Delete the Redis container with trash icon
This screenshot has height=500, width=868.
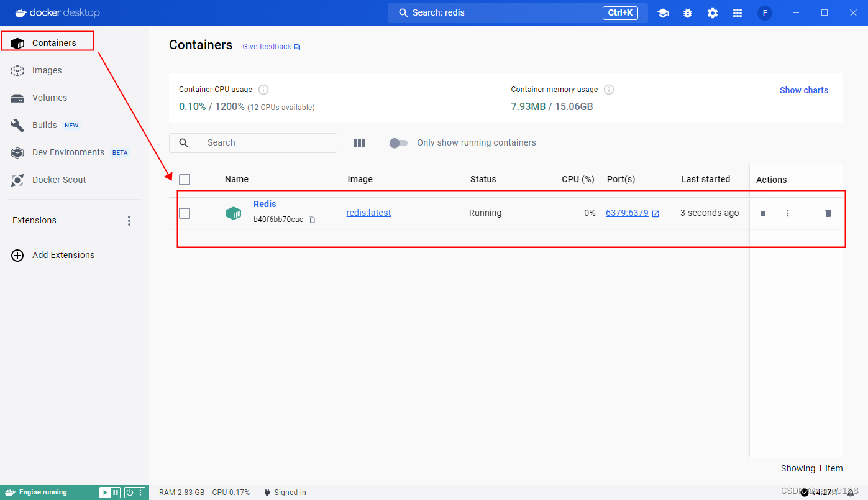pyautogui.click(x=828, y=213)
